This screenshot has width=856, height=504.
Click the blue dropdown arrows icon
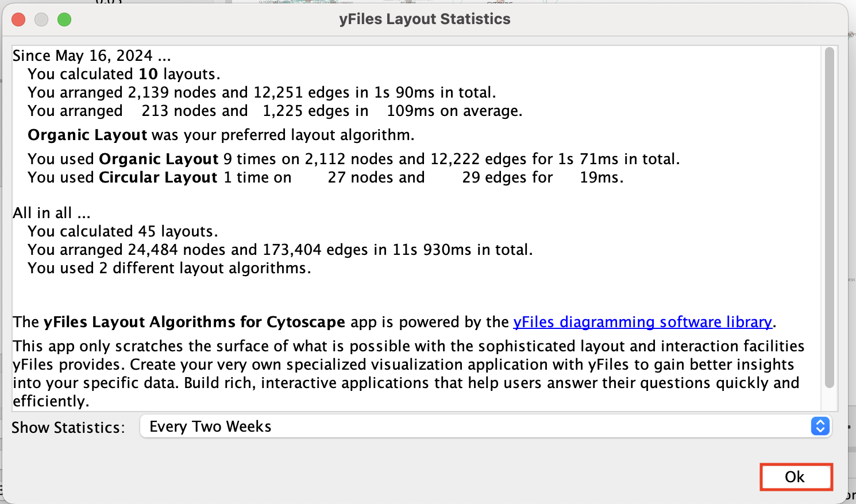pos(820,427)
